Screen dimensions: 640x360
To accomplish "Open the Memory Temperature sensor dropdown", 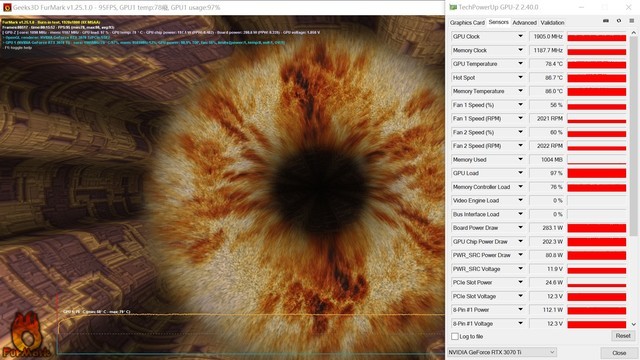I will (520, 91).
